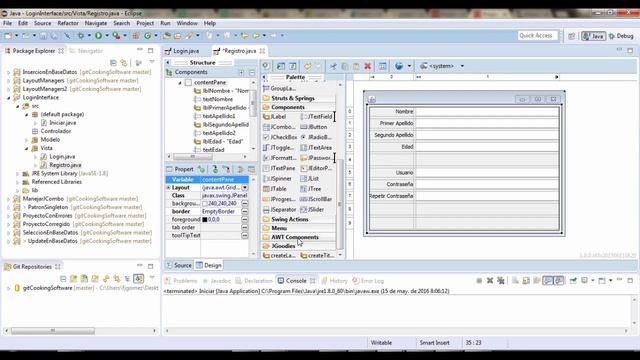Screen dimensions: 640x360
Task: Open the system look-and-feel dropdown
Action: pos(462,66)
